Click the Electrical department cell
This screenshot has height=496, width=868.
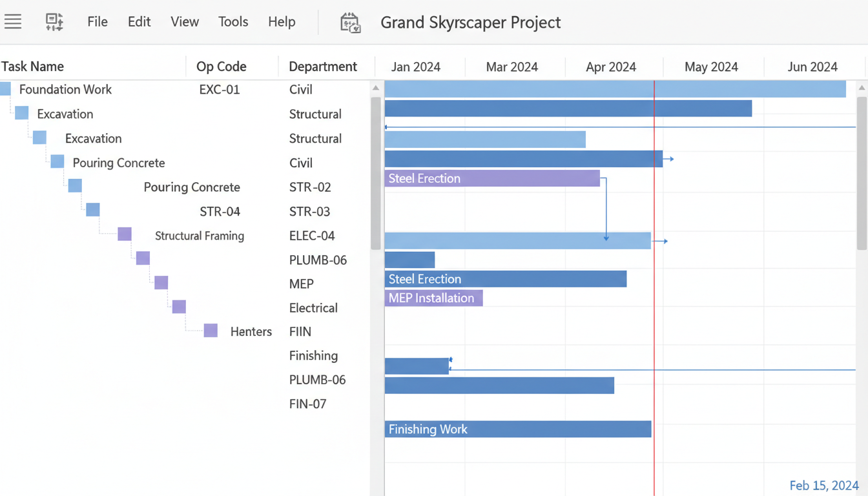pyautogui.click(x=313, y=308)
